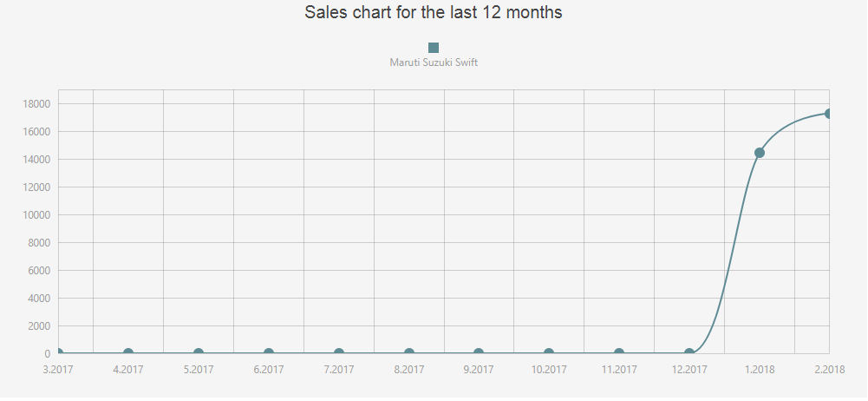Select the 11.2017 data point

pyautogui.click(x=619, y=353)
